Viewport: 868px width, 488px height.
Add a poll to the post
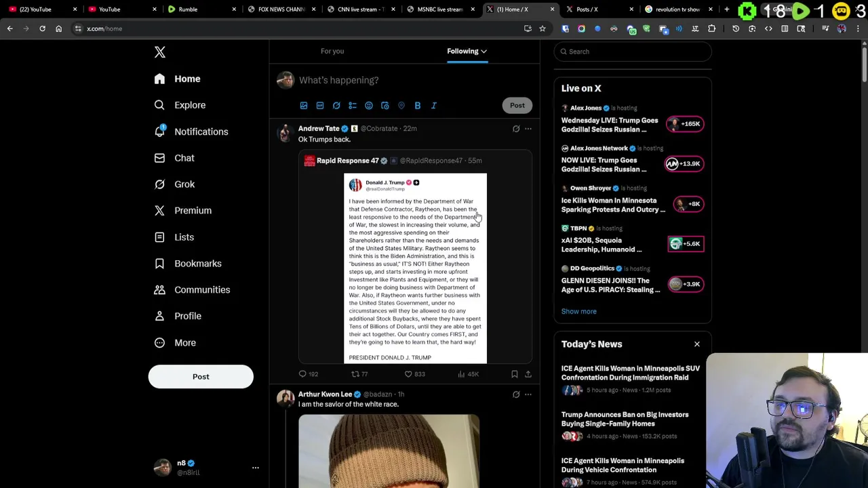pyautogui.click(x=353, y=106)
